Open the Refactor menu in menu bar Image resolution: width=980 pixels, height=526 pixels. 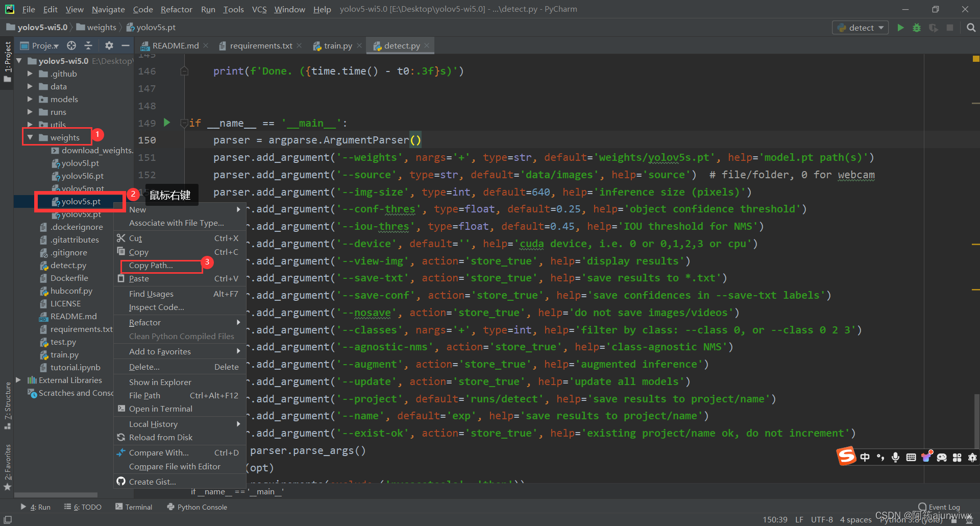pyautogui.click(x=176, y=9)
